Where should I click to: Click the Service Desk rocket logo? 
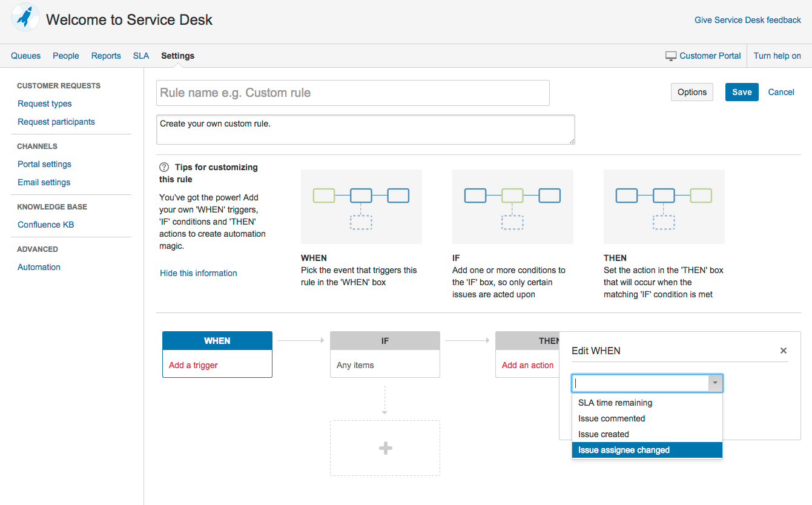click(x=25, y=18)
